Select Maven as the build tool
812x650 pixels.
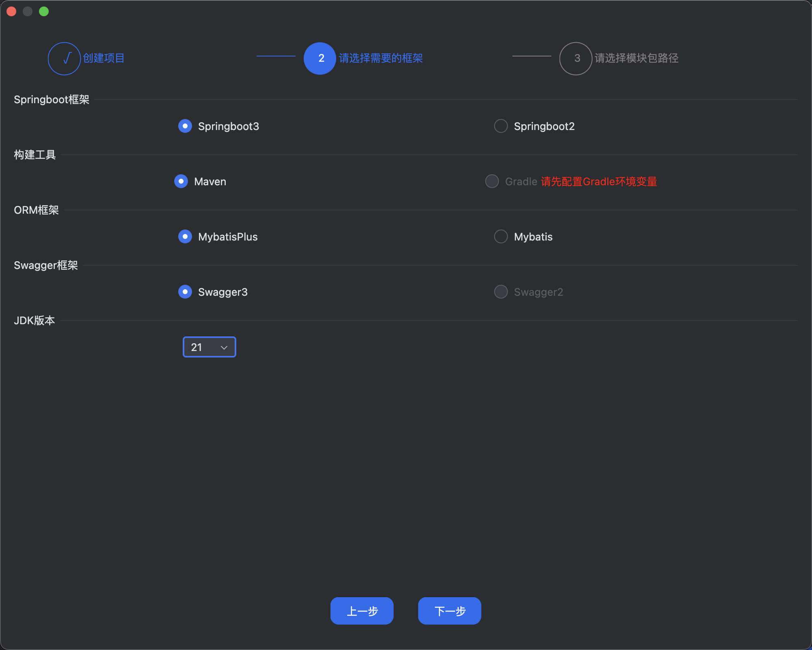(181, 181)
